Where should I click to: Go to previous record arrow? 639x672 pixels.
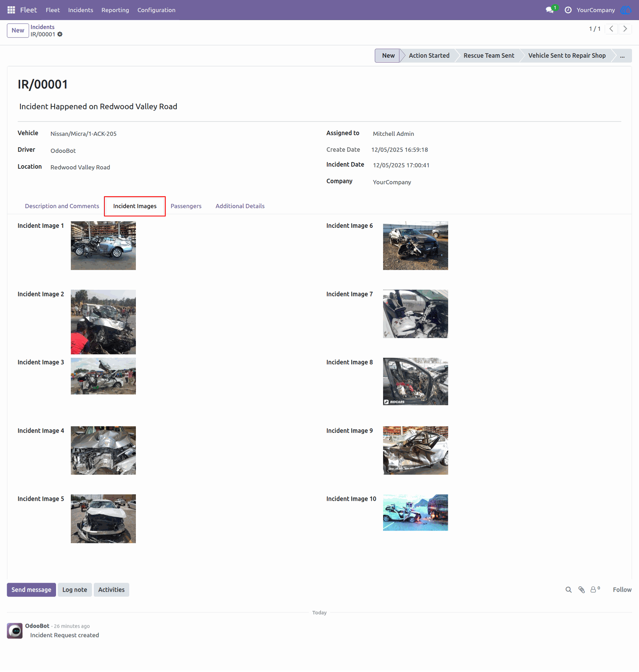click(611, 29)
